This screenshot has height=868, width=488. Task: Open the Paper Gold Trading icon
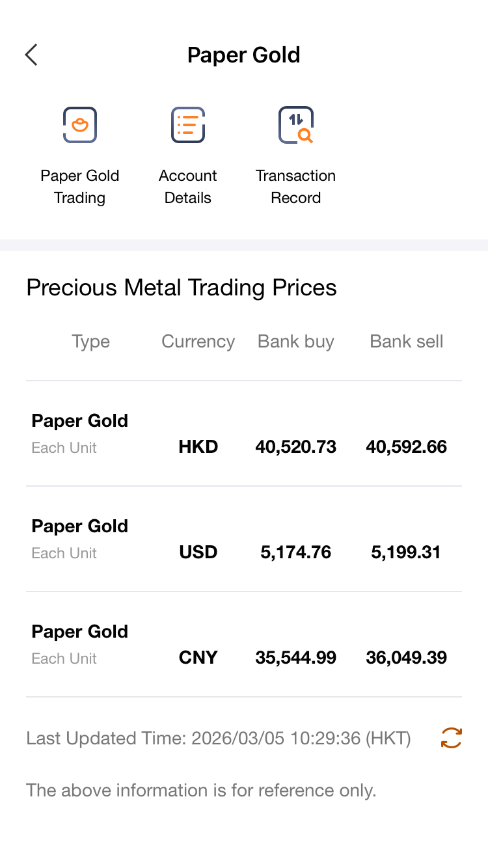tap(79, 124)
